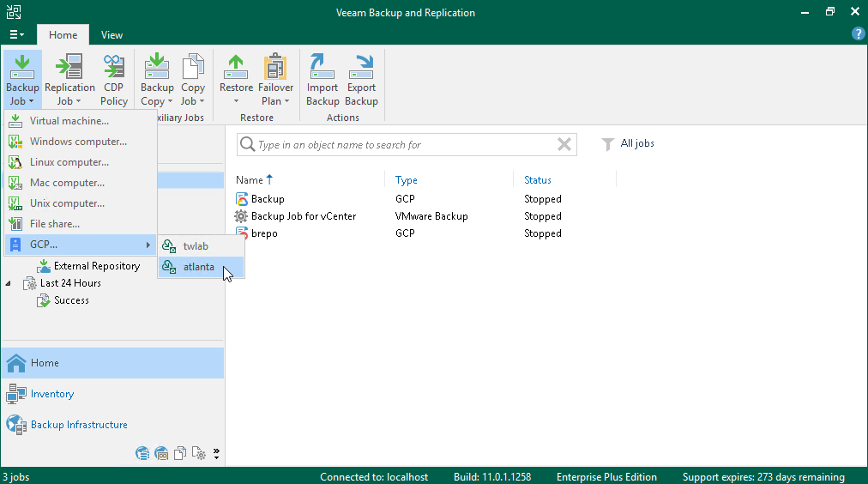Open the Backup Copy ribbon button
868x484 pixels.
157,79
